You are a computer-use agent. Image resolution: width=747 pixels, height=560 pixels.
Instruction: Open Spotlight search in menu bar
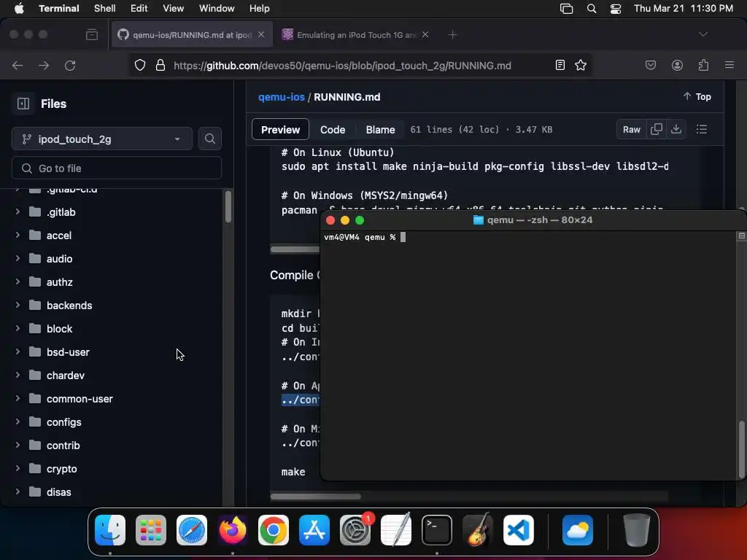pyautogui.click(x=591, y=9)
